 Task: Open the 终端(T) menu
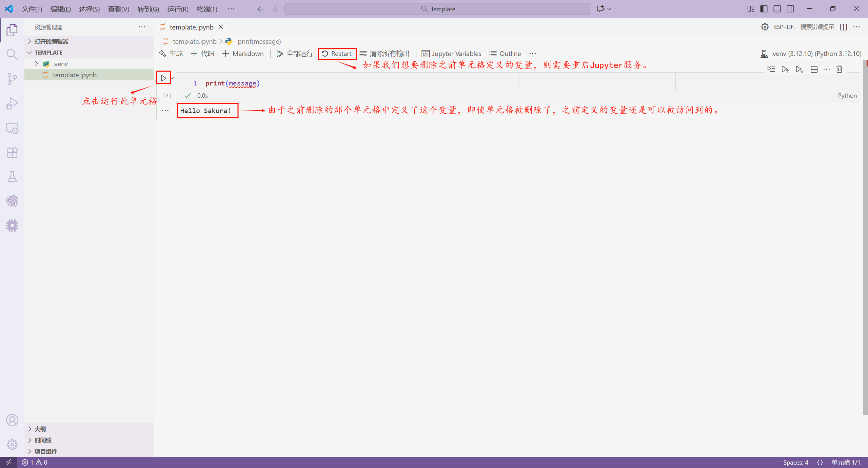206,9
